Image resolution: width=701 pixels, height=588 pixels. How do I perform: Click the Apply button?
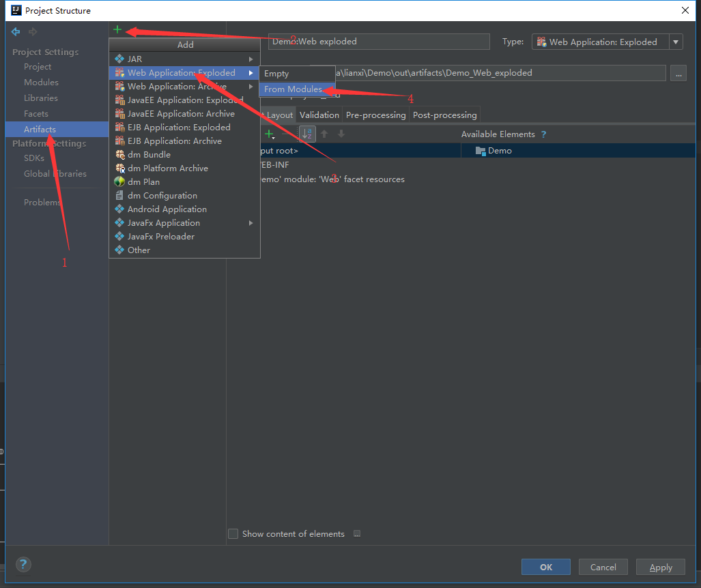point(660,567)
